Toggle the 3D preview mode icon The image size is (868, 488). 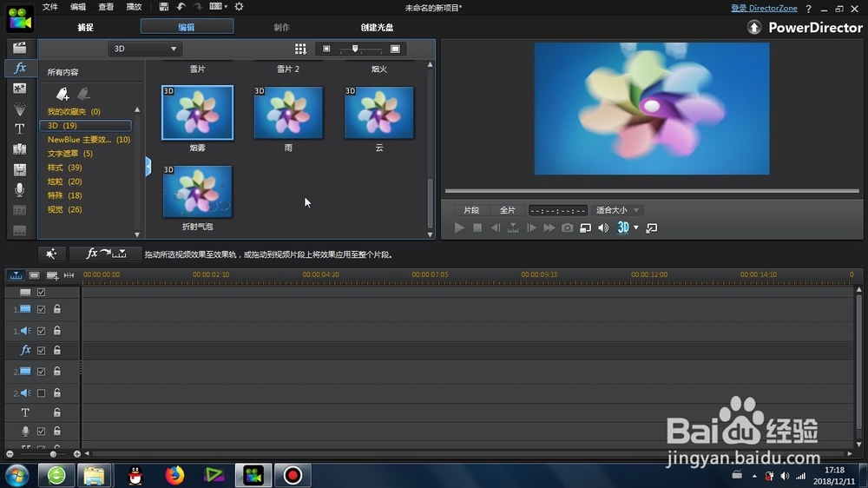[x=622, y=228]
